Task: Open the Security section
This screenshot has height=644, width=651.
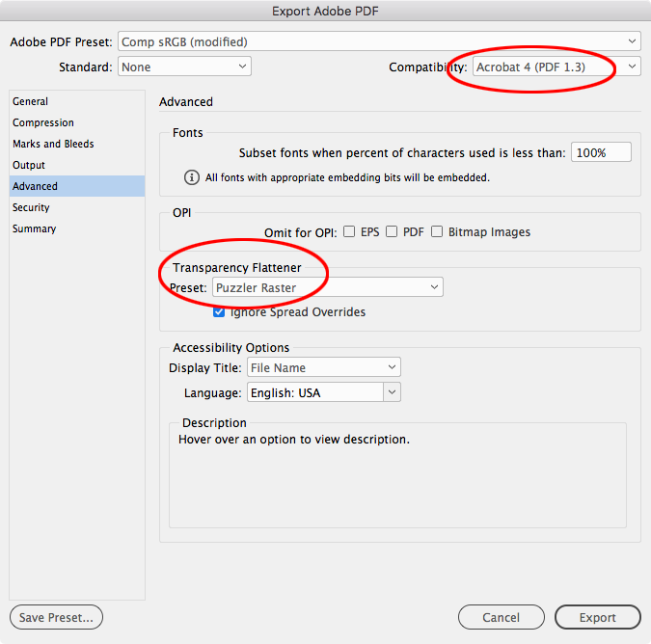Action: point(77,207)
